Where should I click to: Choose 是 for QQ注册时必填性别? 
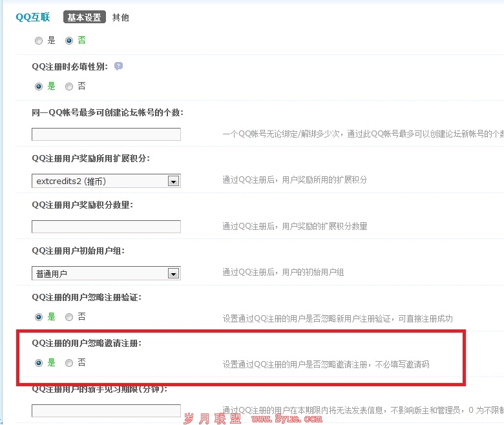click(39, 87)
